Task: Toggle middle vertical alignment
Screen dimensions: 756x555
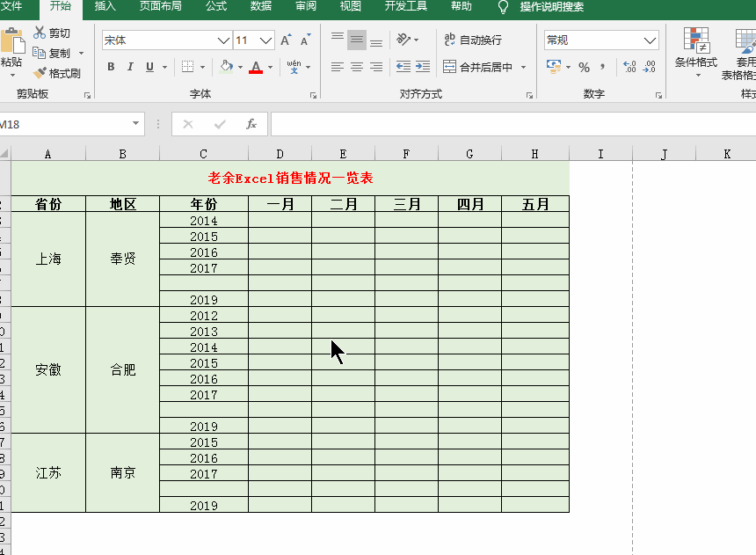Action: pos(357,40)
